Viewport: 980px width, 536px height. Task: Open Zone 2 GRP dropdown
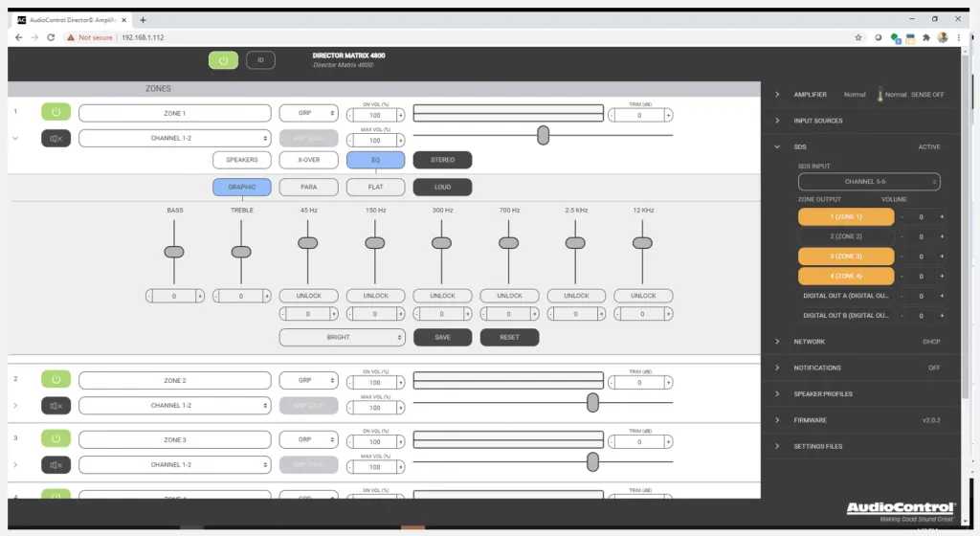(309, 380)
